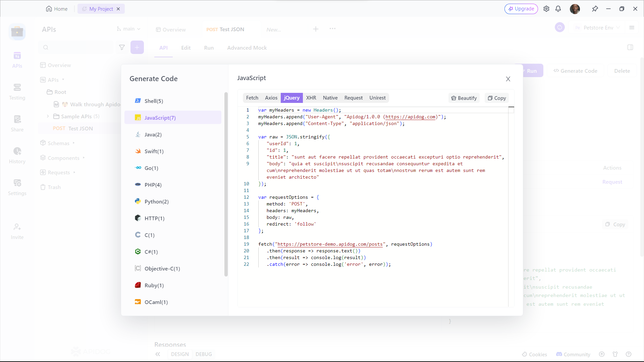
Task: Switch to Advanced Mock tab
Action: click(247, 48)
